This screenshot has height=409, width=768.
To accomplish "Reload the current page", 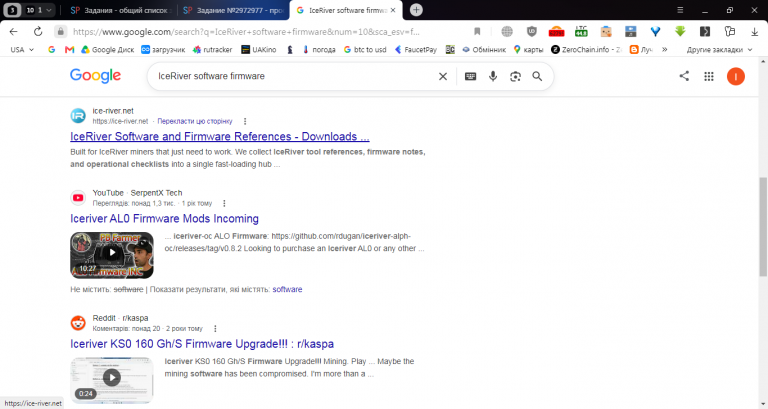I will click(38, 32).
